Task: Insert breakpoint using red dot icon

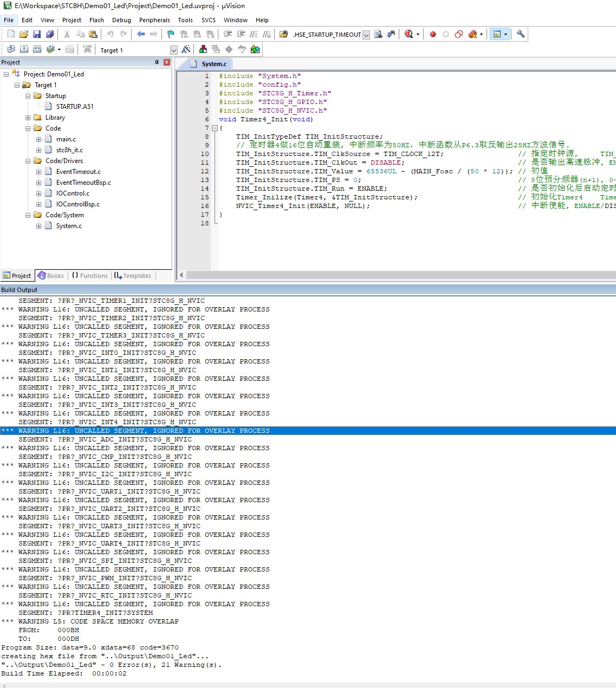Action: click(433, 34)
